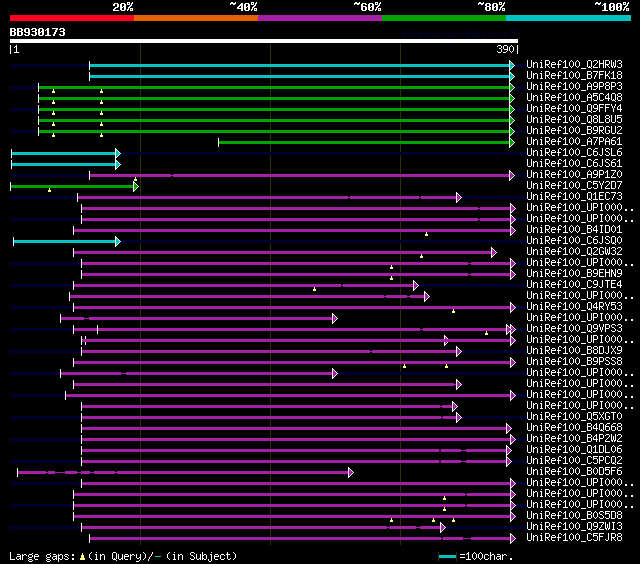Select the UniRef100_B4ID01 label
Image resolution: width=640 pixels, height=564 pixels.
pyautogui.click(x=574, y=230)
